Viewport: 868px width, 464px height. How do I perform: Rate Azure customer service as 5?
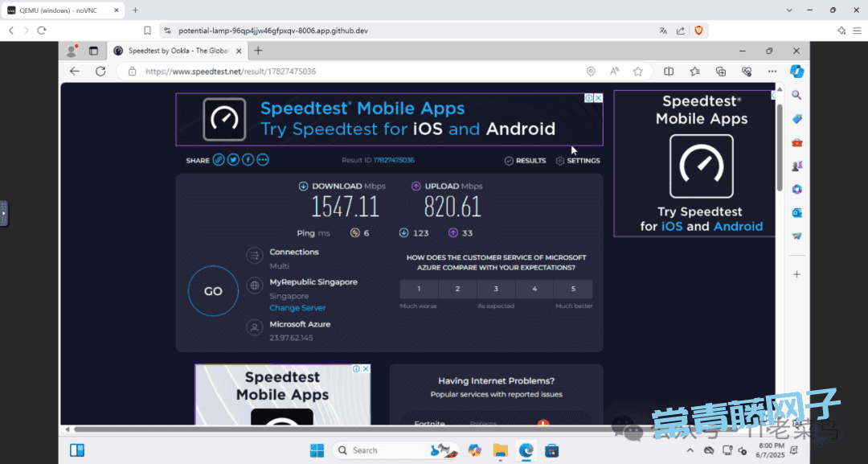pyautogui.click(x=573, y=289)
